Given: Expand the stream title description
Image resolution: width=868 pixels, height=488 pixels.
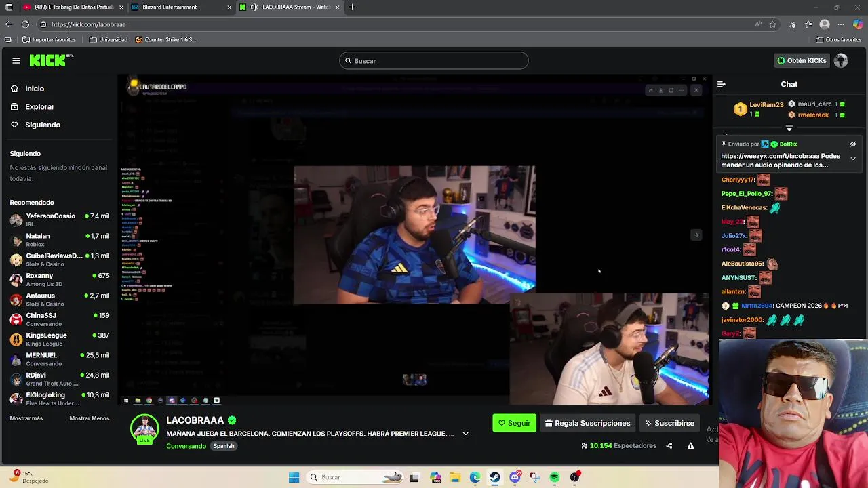Looking at the screenshot, I should pyautogui.click(x=465, y=434).
